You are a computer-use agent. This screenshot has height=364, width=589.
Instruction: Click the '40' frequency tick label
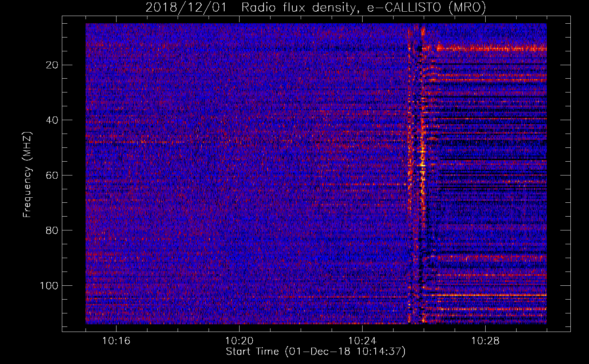[x=52, y=120]
